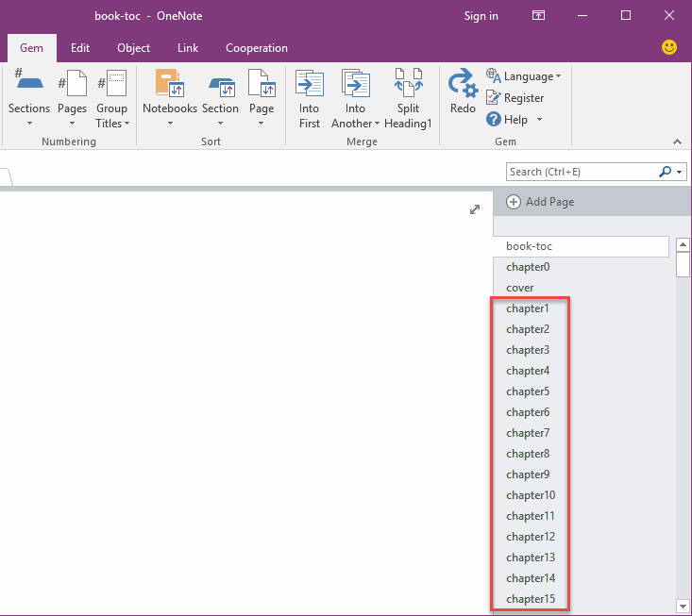Expand the Into Another dropdown arrow

click(377, 124)
